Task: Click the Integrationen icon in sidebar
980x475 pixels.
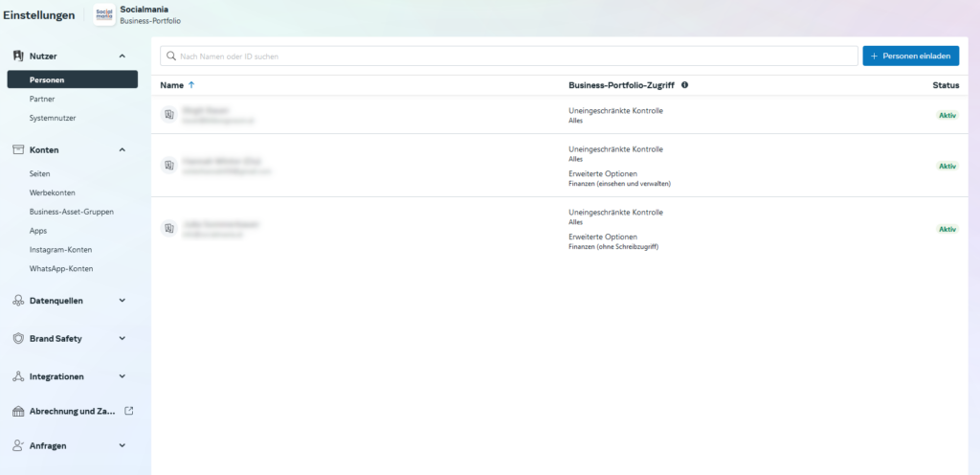Action: pyautogui.click(x=18, y=376)
